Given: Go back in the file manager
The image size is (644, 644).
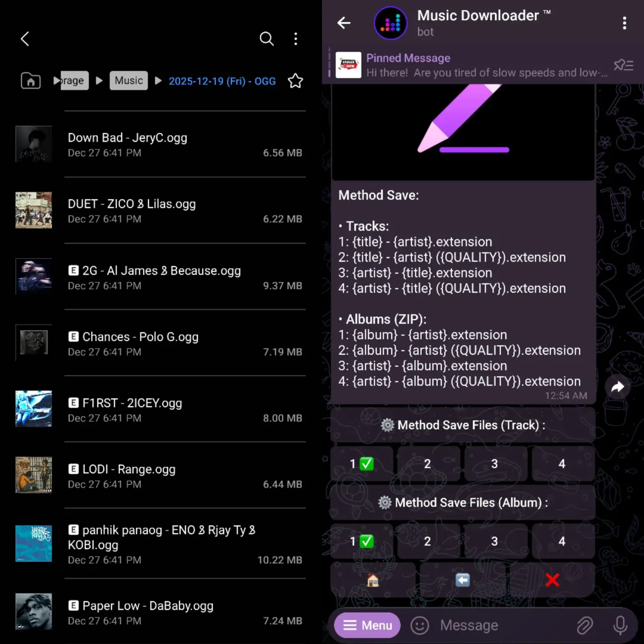Looking at the screenshot, I should [25, 39].
